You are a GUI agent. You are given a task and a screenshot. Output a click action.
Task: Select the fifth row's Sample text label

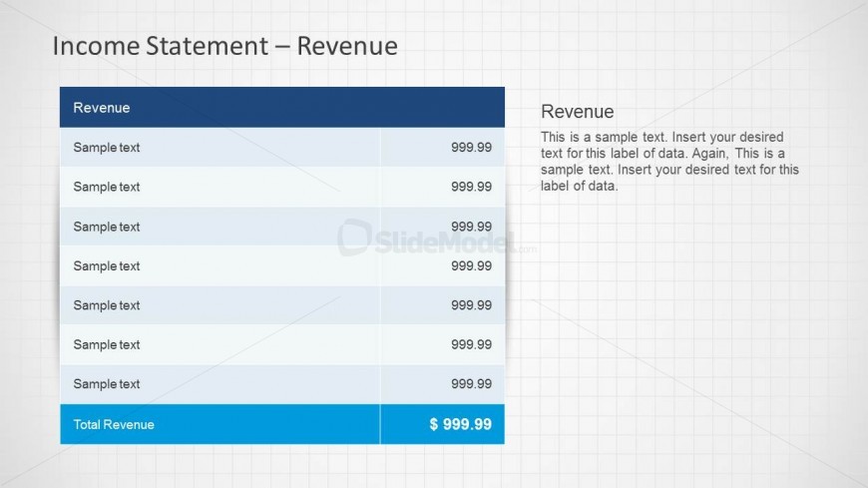coord(107,305)
